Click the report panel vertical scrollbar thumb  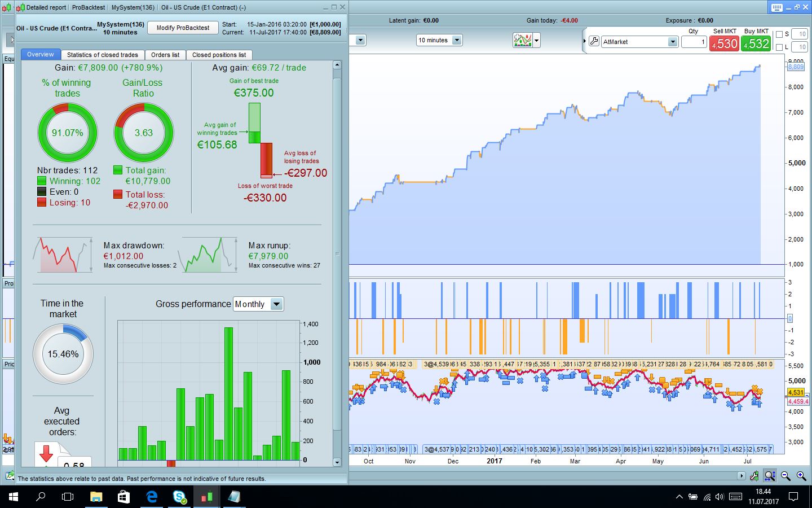coord(337,254)
